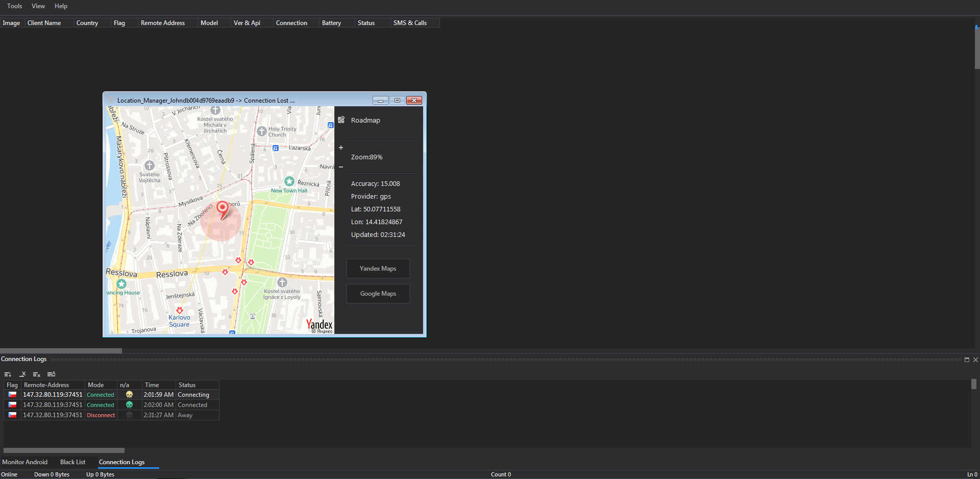Click the Remote-Address header in logs table
The height and width of the screenshot is (479, 980).
(53, 385)
